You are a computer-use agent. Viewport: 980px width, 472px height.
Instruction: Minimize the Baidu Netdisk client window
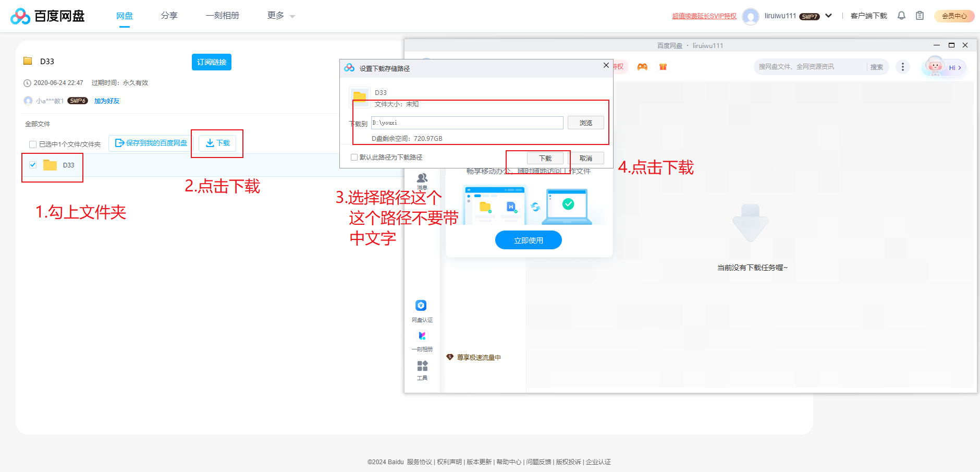pos(937,45)
